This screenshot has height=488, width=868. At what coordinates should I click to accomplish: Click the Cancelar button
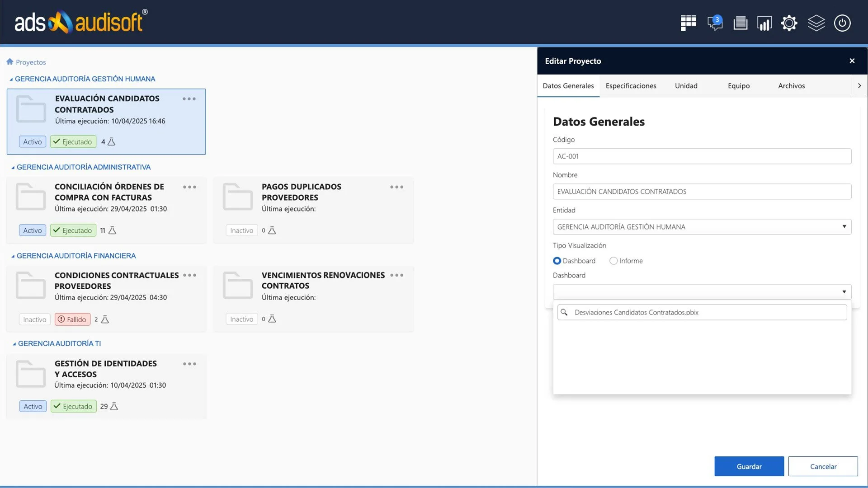[823, 466]
